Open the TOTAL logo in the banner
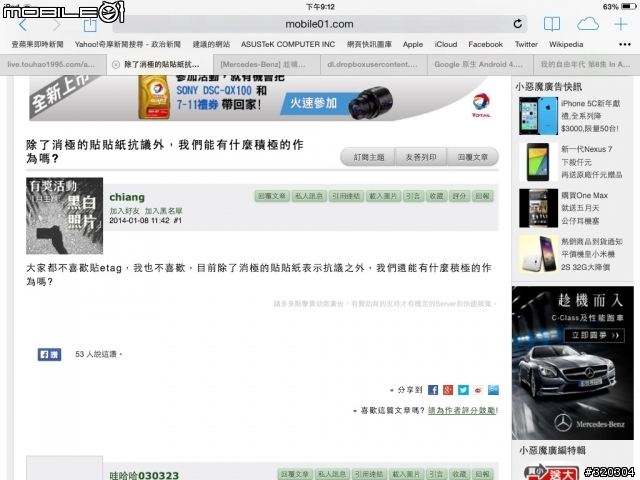Image resolution: width=640 pixels, height=480 pixels. (481, 106)
